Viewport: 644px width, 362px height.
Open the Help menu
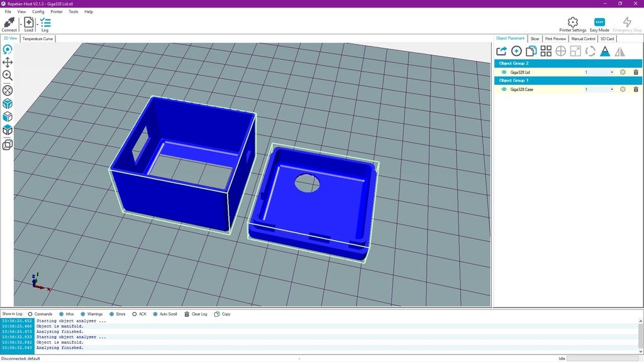(89, 11)
